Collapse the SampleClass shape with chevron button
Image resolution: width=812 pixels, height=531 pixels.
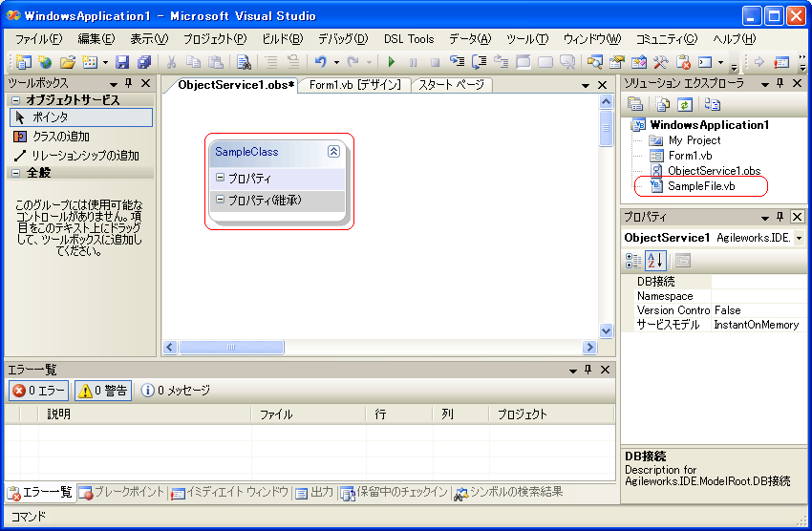tap(333, 151)
